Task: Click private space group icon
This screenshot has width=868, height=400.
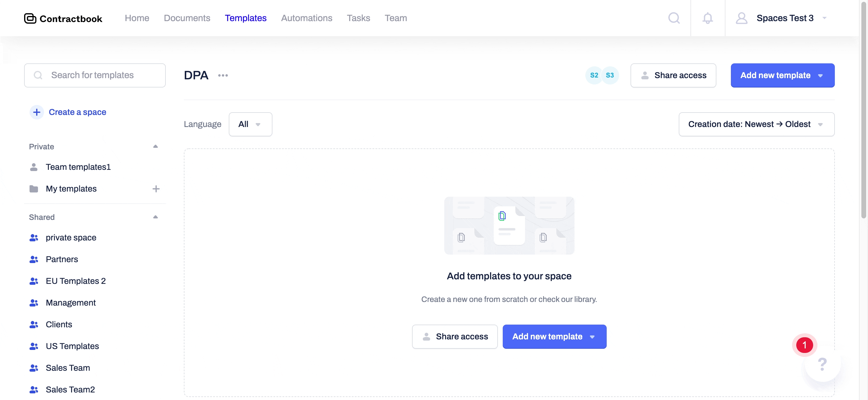Action: click(34, 237)
